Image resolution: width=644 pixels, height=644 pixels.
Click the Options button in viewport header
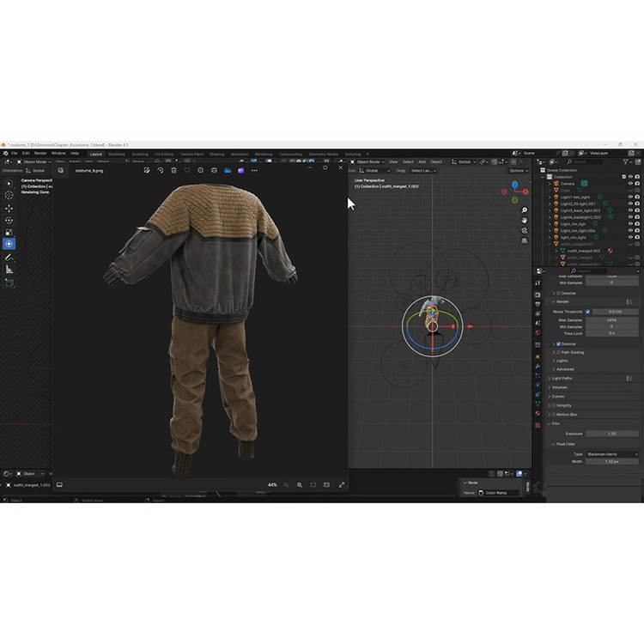[x=518, y=170]
